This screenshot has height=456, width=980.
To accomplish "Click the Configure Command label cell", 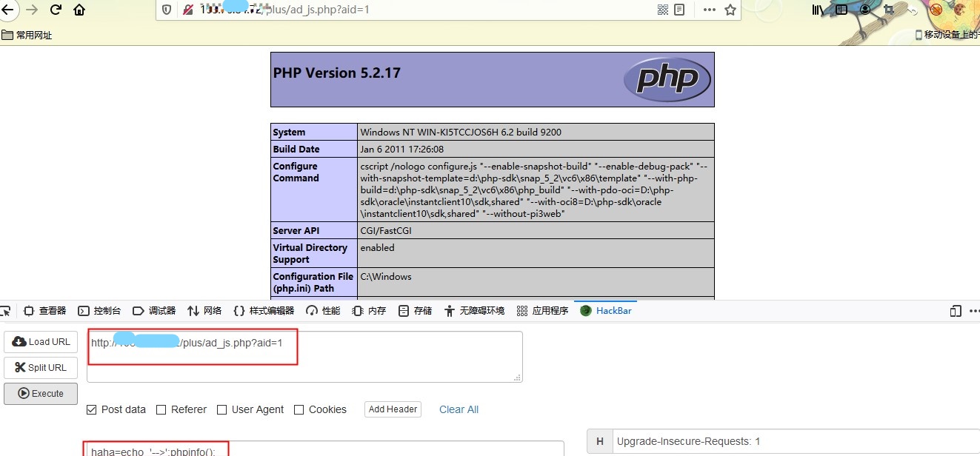I will [x=313, y=190].
